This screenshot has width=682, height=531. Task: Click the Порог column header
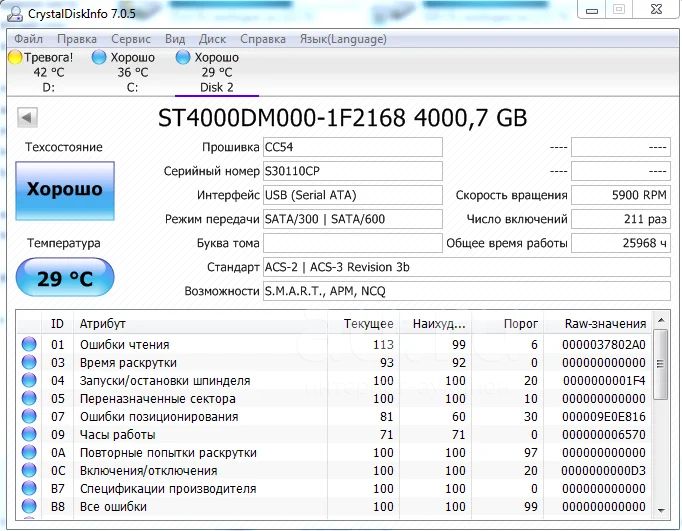pos(508,324)
